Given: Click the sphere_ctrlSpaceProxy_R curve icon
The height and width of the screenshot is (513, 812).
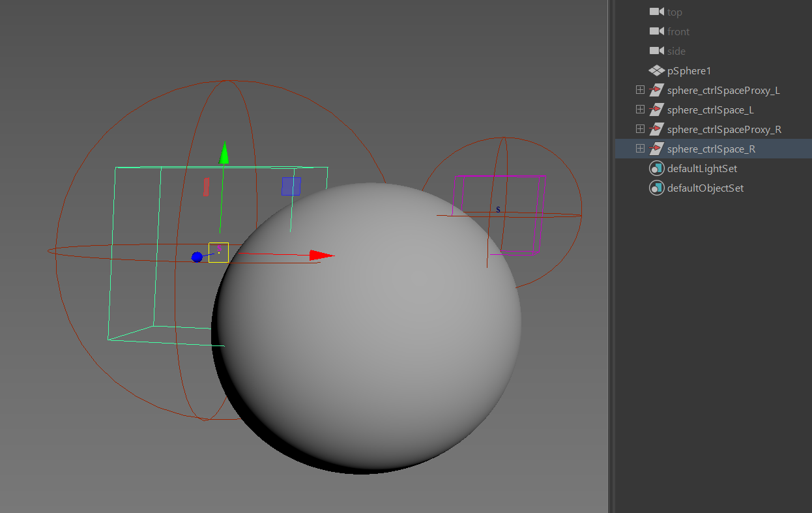Looking at the screenshot, I should 656,129.
